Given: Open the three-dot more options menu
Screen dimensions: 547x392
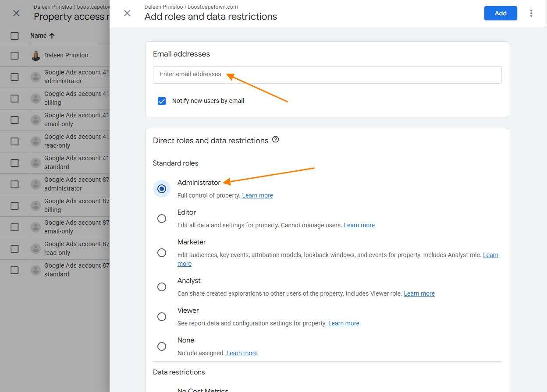Looking at the screenshot, I should (x=531, y=13).
